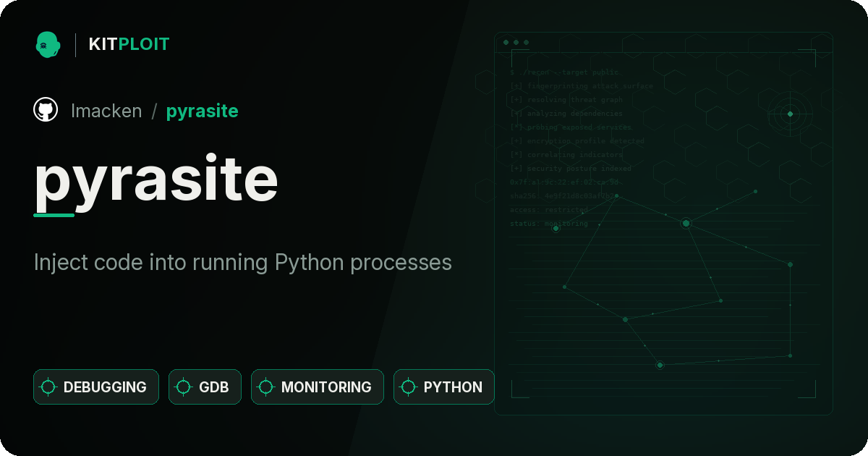
Task: Click the description 'Inject code into running Python processes'
Action: pos(243,262)
